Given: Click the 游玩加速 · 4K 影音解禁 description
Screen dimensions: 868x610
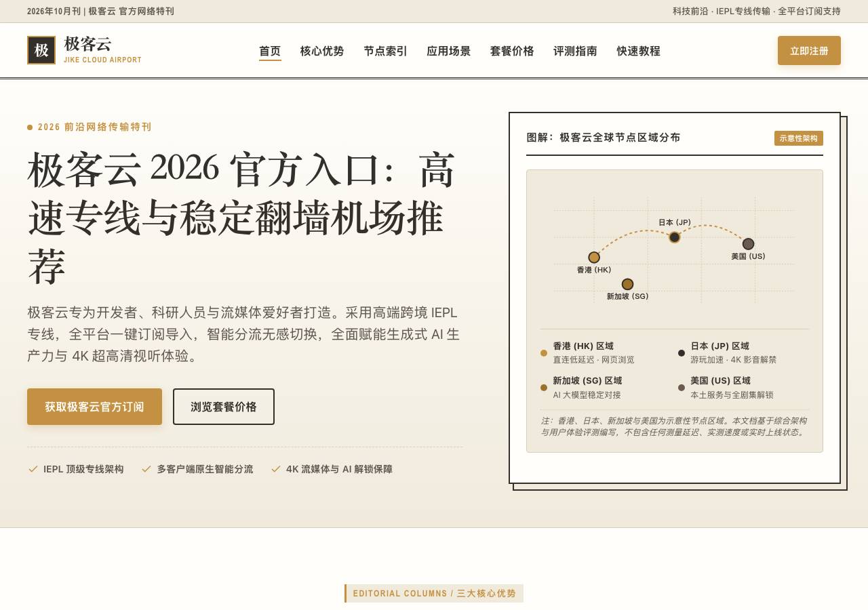Looking at the screenshot, I should click(x=734, y=360).
